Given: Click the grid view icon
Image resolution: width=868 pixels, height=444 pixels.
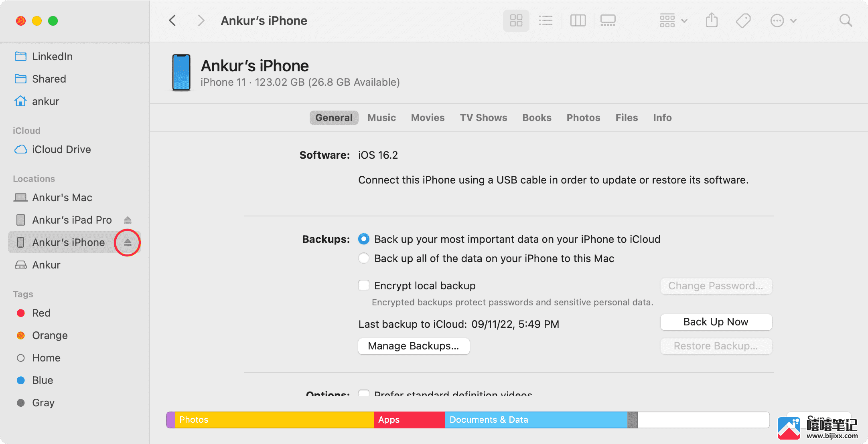Looking at the screenshot, I should 515,21.
